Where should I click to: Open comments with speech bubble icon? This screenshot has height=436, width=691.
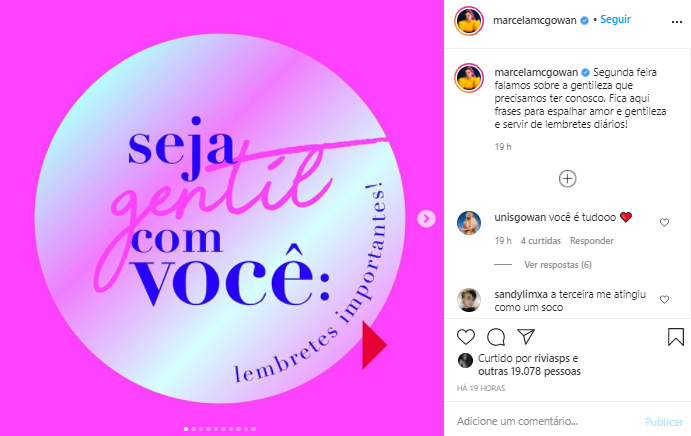[x=496, y=337]
